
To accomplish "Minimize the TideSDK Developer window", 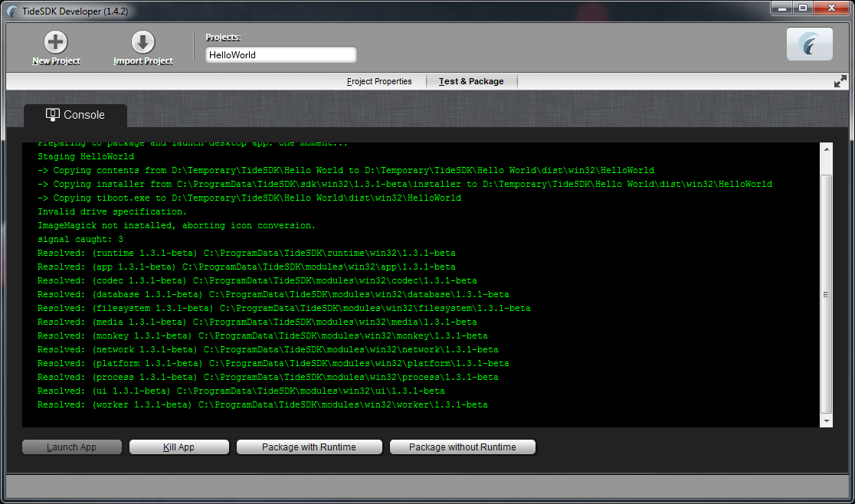I will [782, 8].
